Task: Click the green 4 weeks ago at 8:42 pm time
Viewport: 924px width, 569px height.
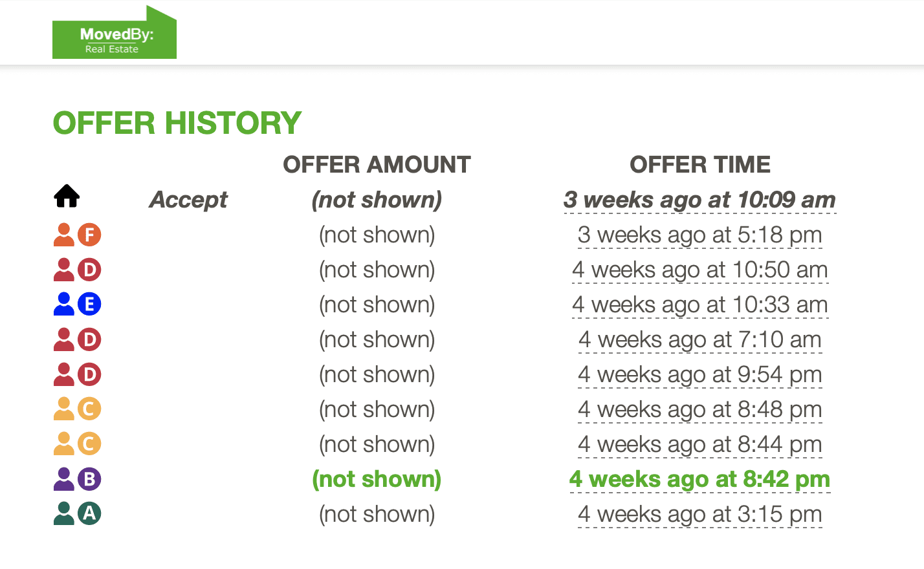Action: (699, 479)
